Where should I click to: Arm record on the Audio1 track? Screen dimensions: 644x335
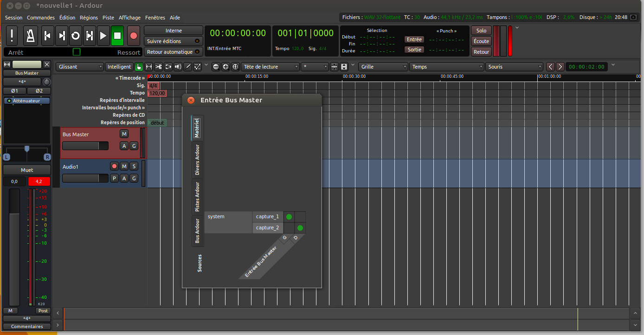click(114, 166)
